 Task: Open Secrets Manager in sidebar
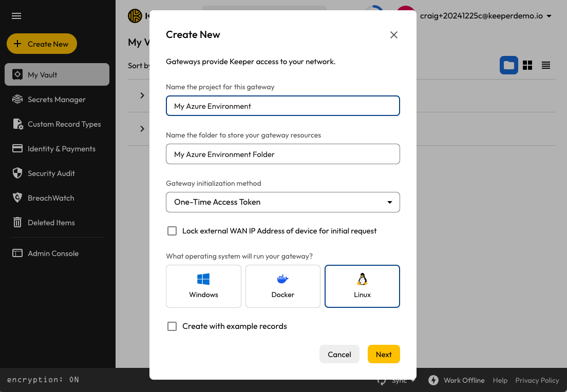(x=56, y=100)
